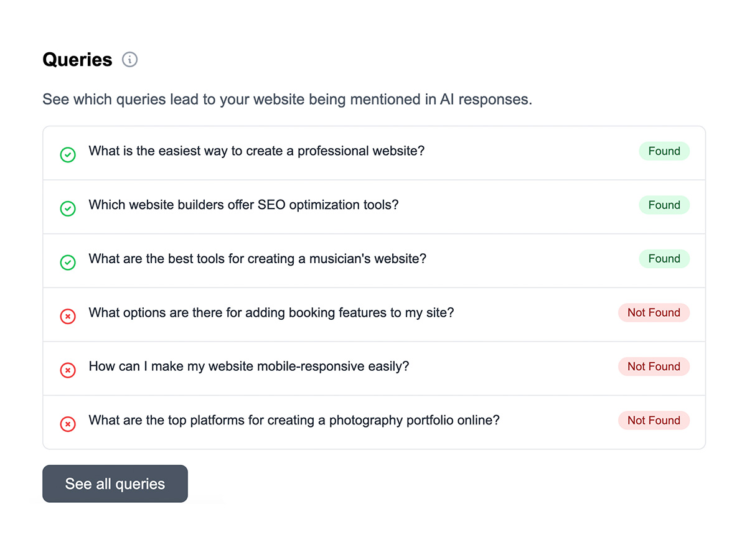Open the query about easiest professional website creation
747x560 pixels.
257,151
